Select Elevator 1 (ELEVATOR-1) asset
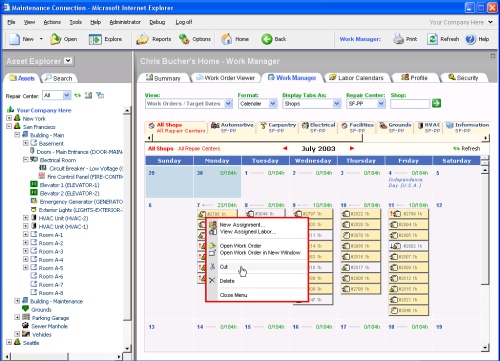The image size is (500, 361). click(69, 185)
